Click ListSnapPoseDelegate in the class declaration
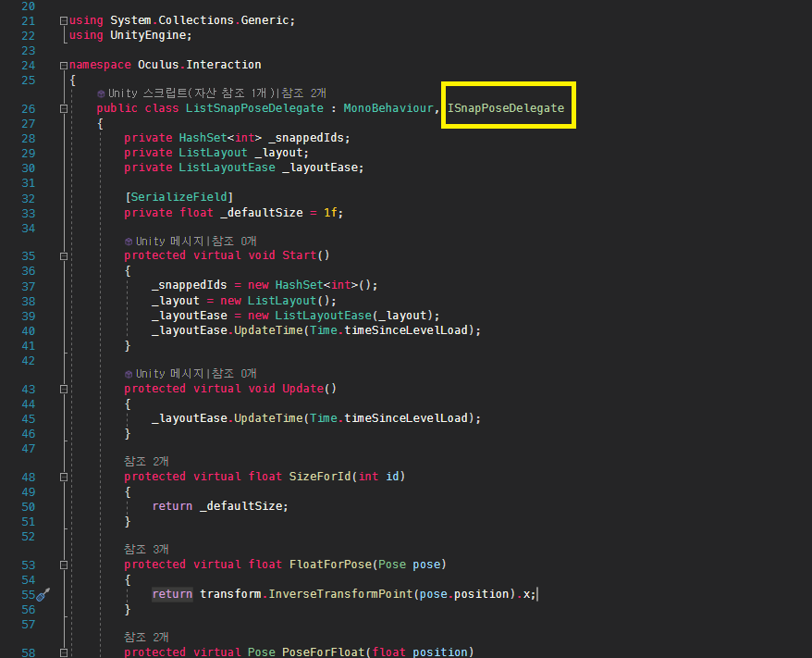 point(254,108)
